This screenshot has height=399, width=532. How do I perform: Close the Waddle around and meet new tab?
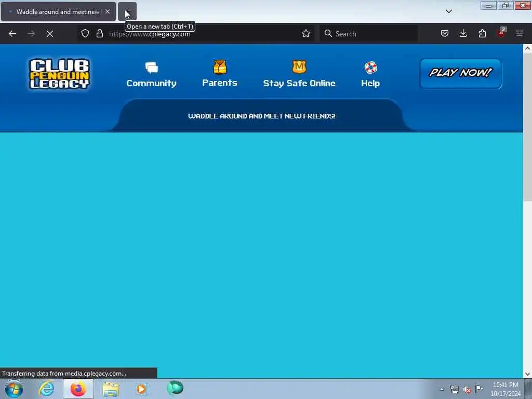point(108,11)
